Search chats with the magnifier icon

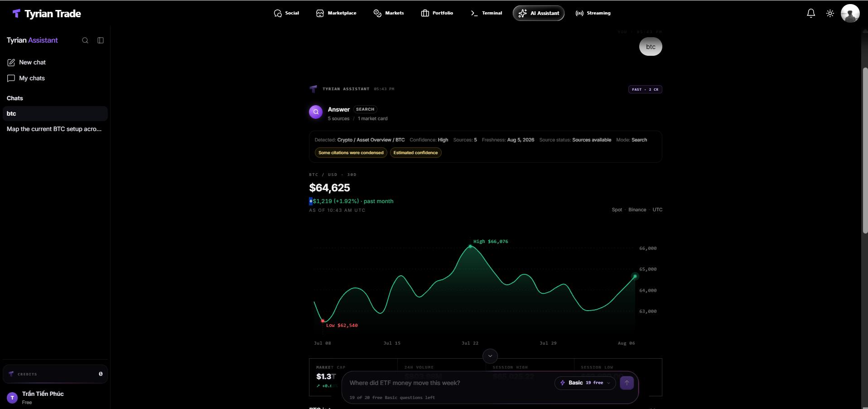[x=85, y=40]
